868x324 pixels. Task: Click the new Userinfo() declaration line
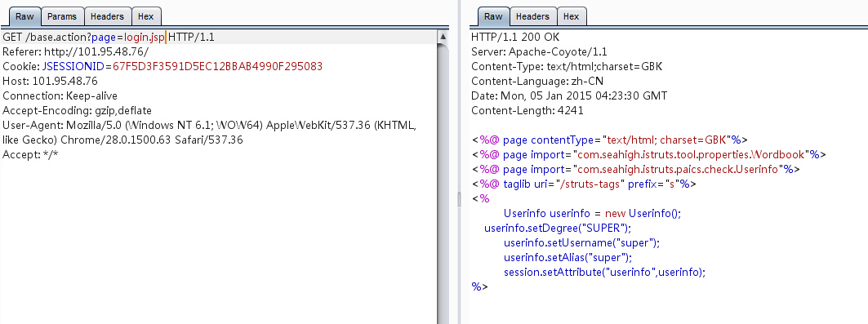click(x=592, y=214)
